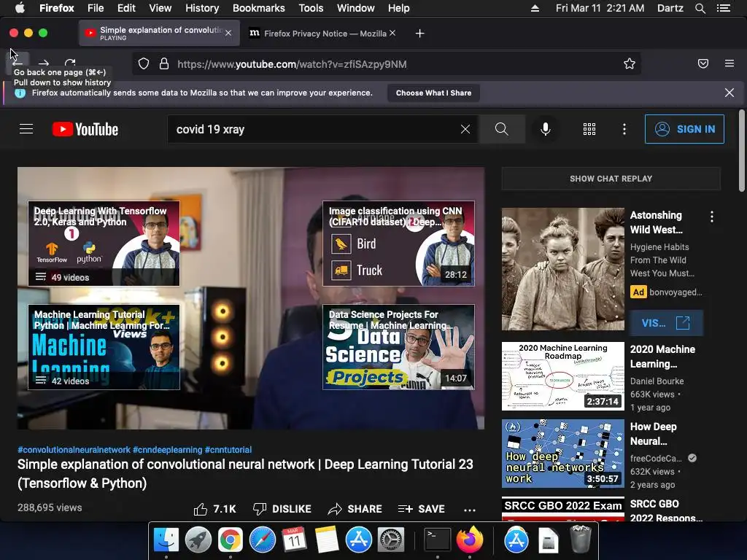This screenshot has width=747, height=560.
Task: Open the SRCC GBO 2022 video title
Action: (665, 510)
